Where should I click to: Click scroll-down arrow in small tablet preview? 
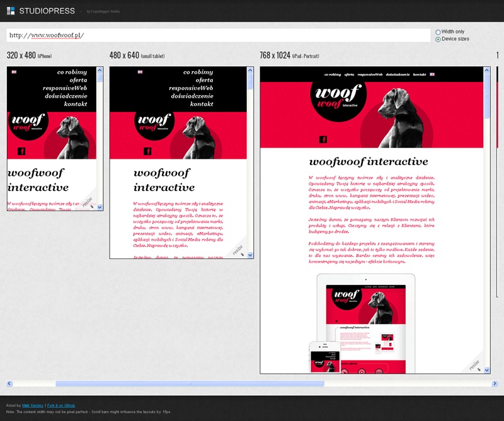[250, 255]
